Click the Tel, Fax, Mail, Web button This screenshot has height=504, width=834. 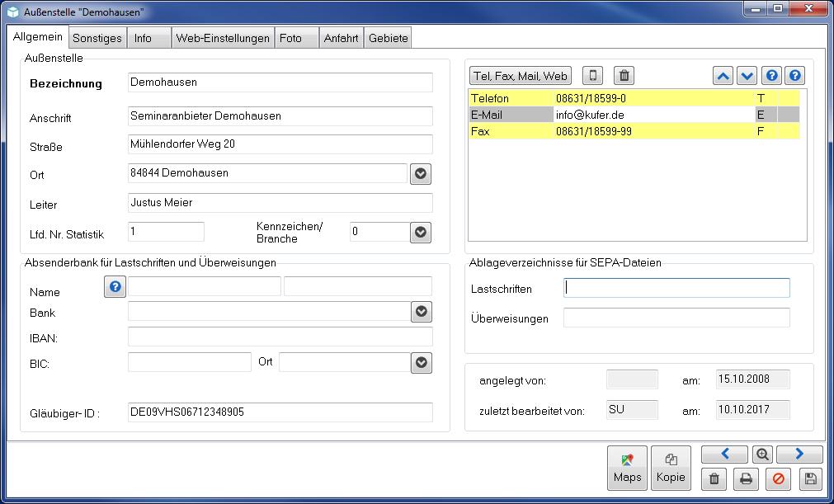521,76
